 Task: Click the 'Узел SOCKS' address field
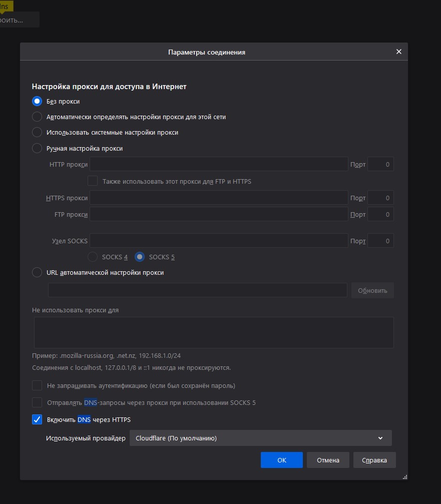[219, 240]
